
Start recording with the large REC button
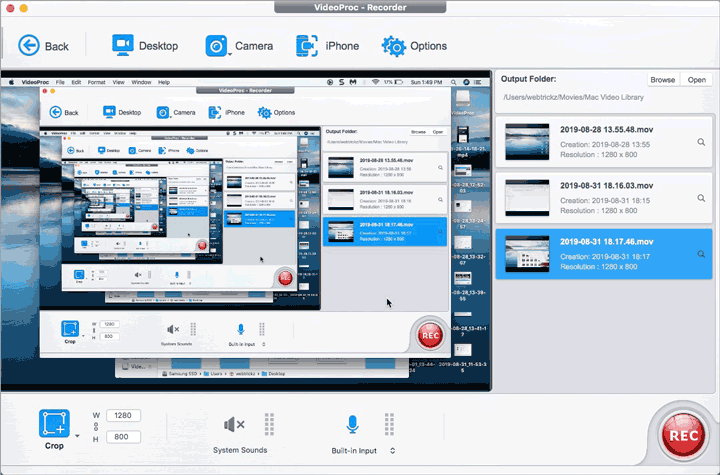[x=683, y=436]
